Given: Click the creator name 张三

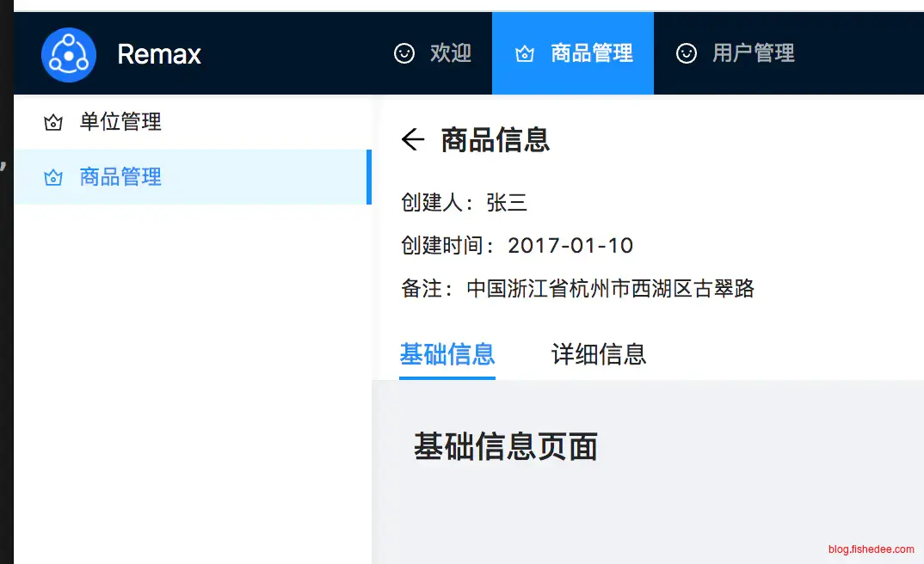Looking at the screenshot, I should pyautogui.click(x=507, y=202).
